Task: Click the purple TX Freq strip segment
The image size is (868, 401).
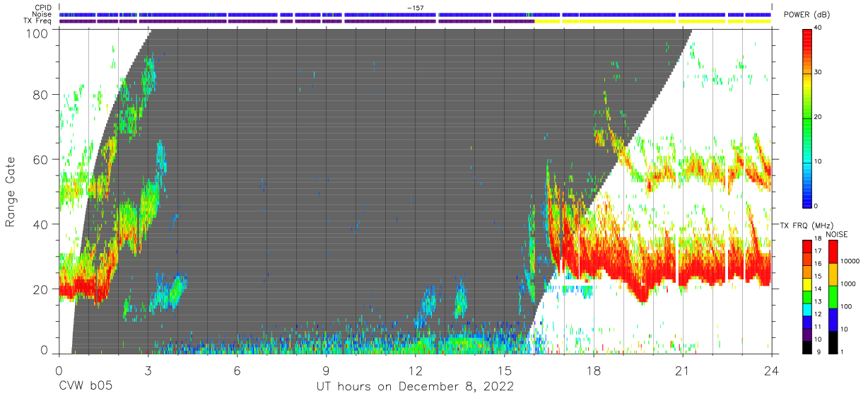Action: point(297,21)
